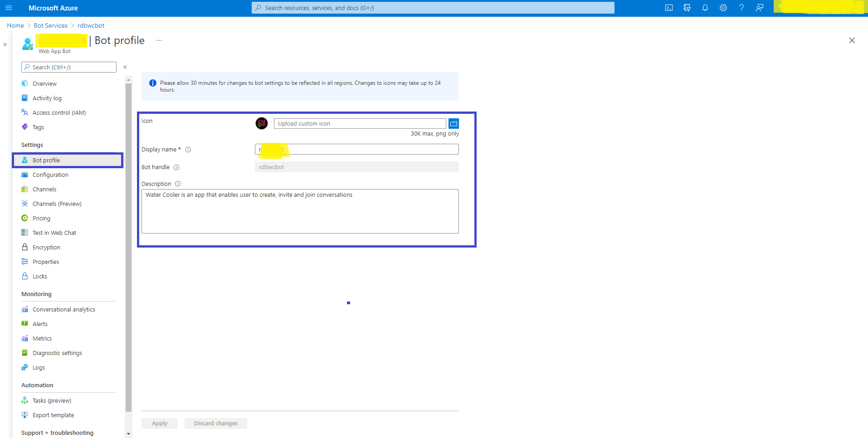Viewport: 868px width, 438px height.
Task: Close the Bot profile blade
Action: pos(852,40)
